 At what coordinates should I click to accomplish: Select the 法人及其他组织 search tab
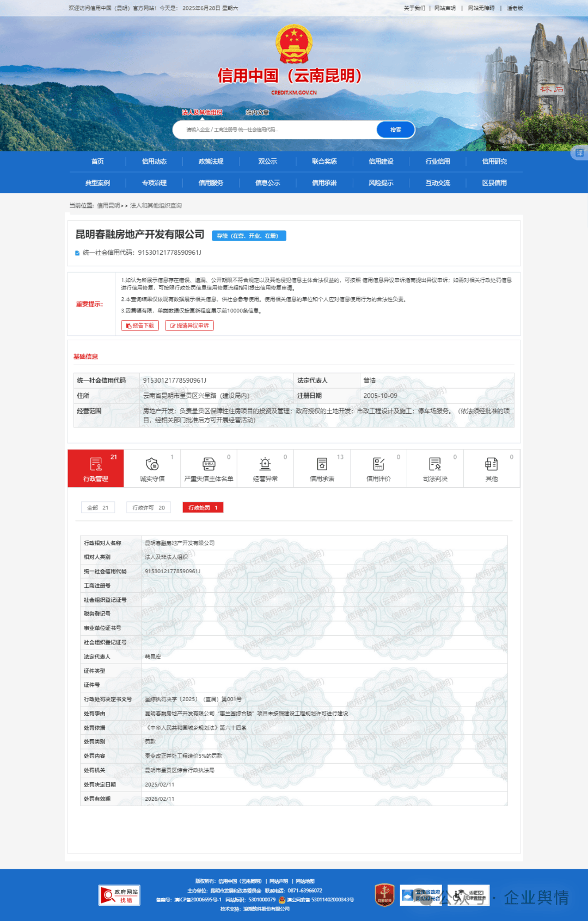pos(202,113)
